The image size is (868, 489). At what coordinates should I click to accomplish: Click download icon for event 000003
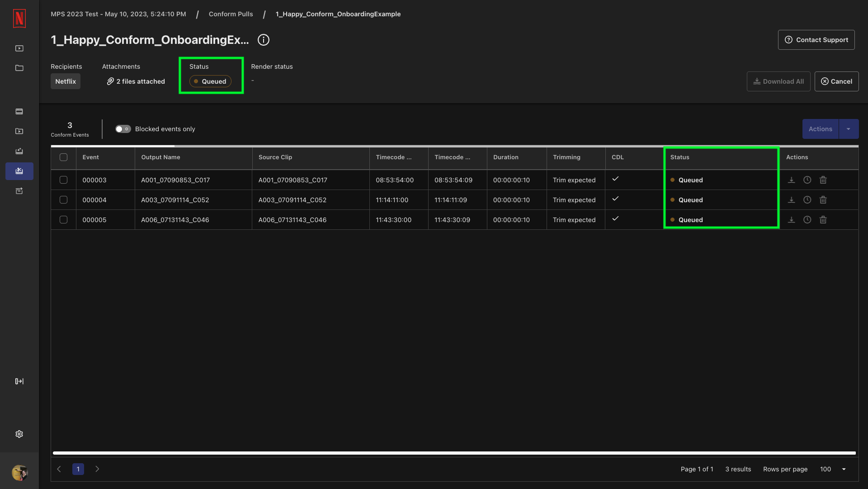pos(792,180)
